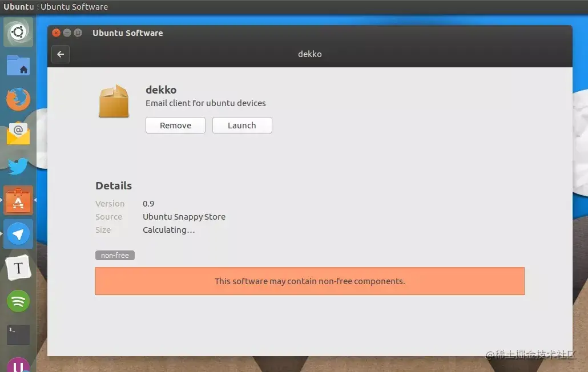Select Ubuntu Software icon in launcher
Image resolution: width=588 pixels, height=372 pixels.
[18, 200]
